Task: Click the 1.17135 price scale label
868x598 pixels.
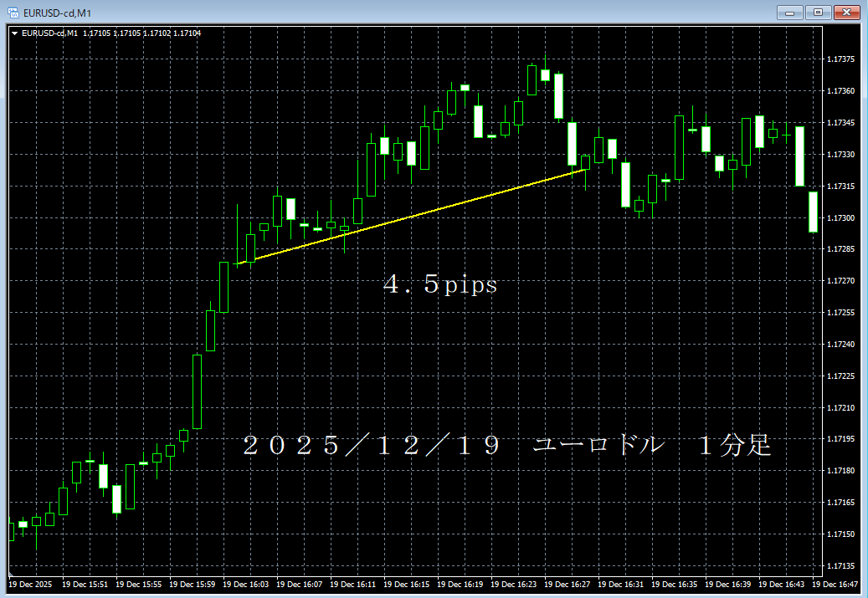Action: (x=840, y=566)
